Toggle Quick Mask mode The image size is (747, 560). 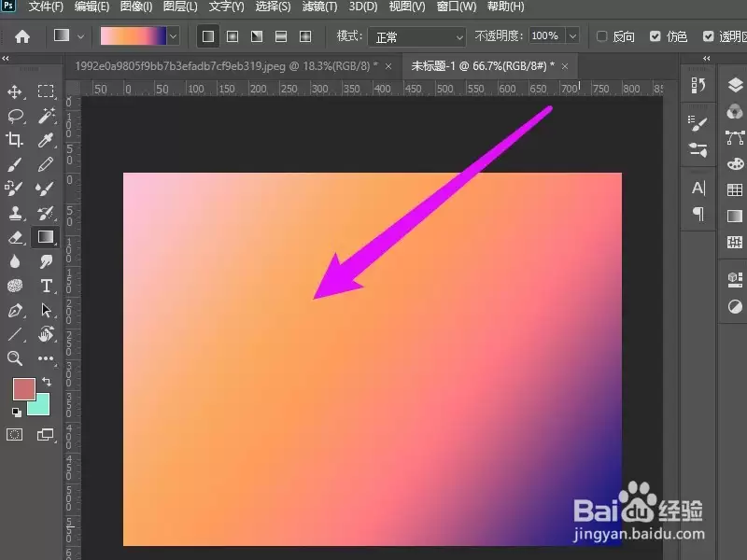pyautogui.click(x=14, y=434)
